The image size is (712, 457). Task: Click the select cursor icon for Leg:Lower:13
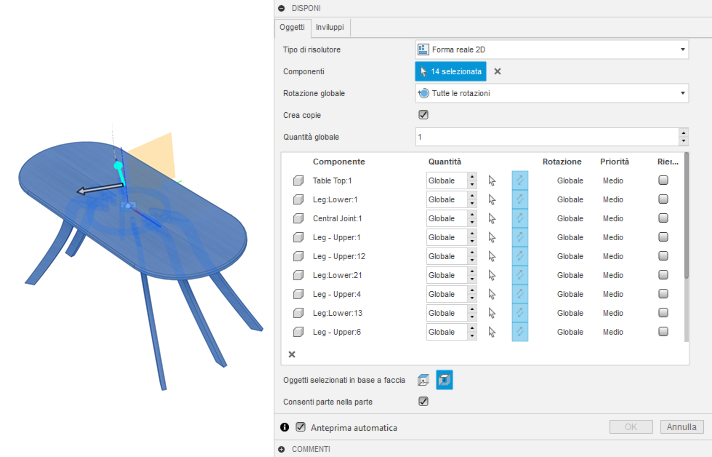tap(492, 313)
